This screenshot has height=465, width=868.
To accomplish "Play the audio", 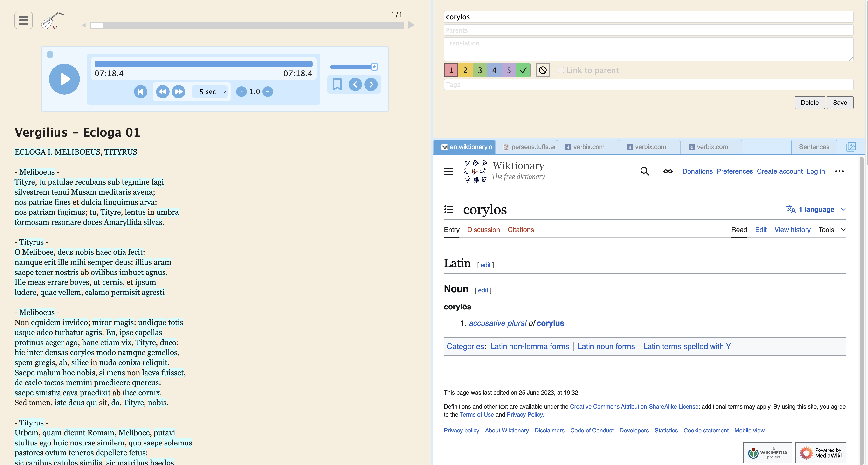I will [64, 79].
